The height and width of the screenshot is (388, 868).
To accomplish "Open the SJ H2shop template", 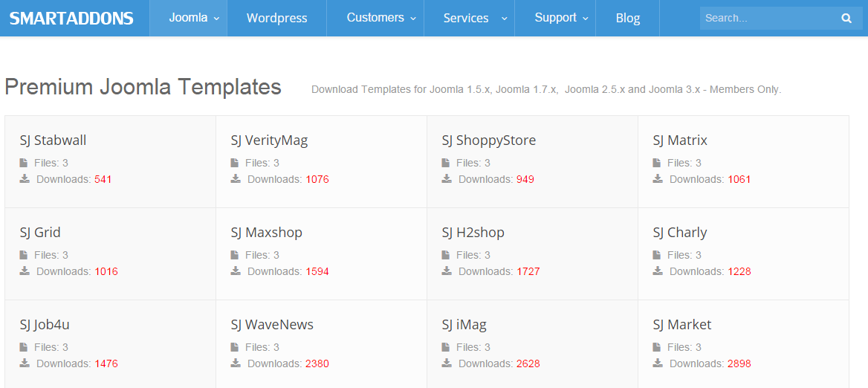I will pos(473,233).
